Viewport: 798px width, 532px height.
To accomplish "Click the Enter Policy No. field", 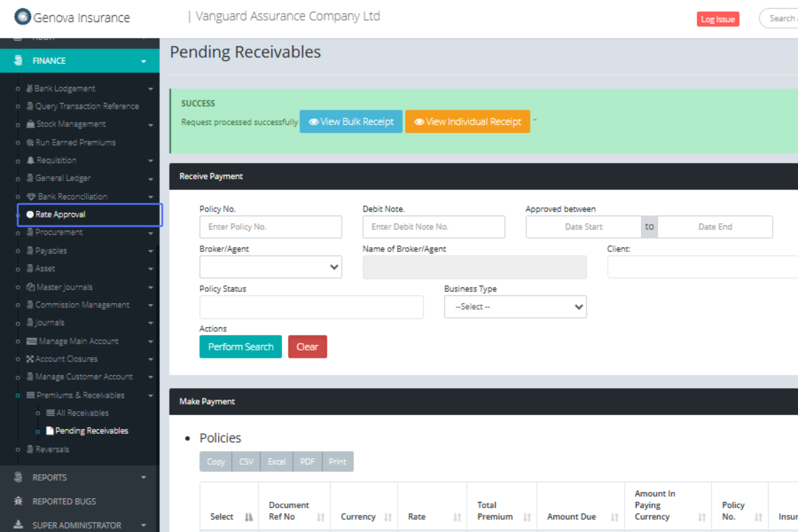I will [271, 227].
